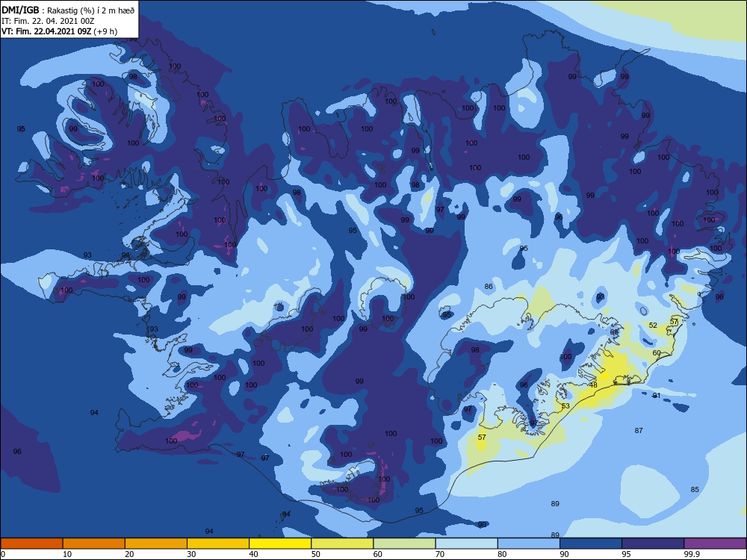Screen dimensions: 747x560
Task: Select the '95' label on the legend scale
Action: 626,554
